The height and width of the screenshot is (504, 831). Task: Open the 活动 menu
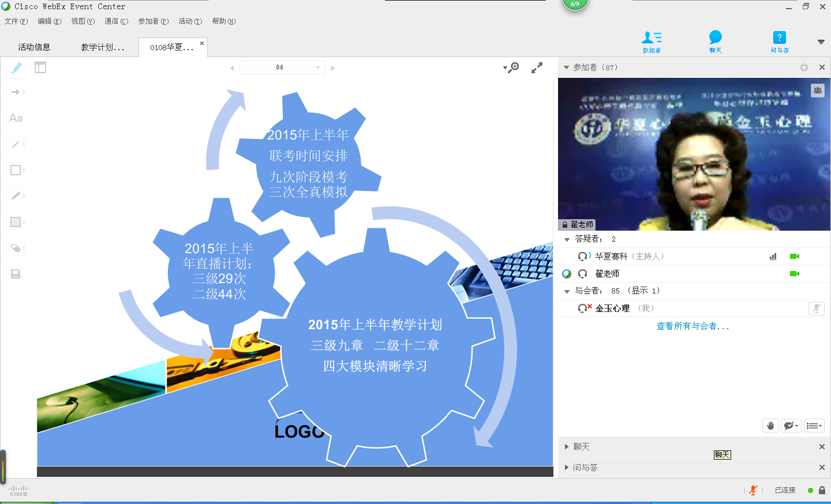tap(190, 21)
